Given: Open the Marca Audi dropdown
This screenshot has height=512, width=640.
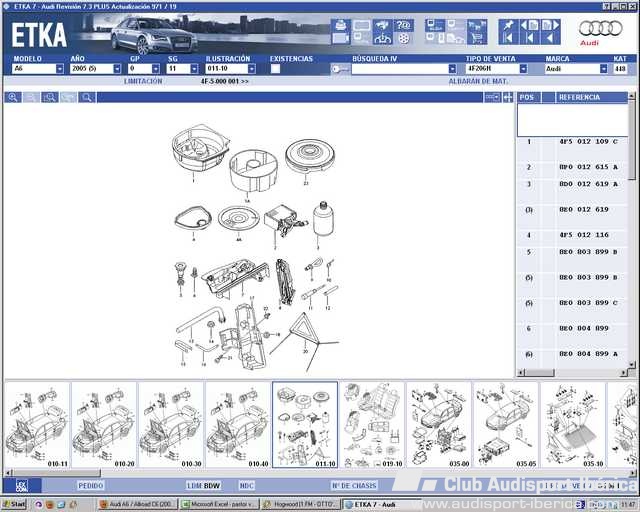Looking at the screenshot, I should pos(603,69).
